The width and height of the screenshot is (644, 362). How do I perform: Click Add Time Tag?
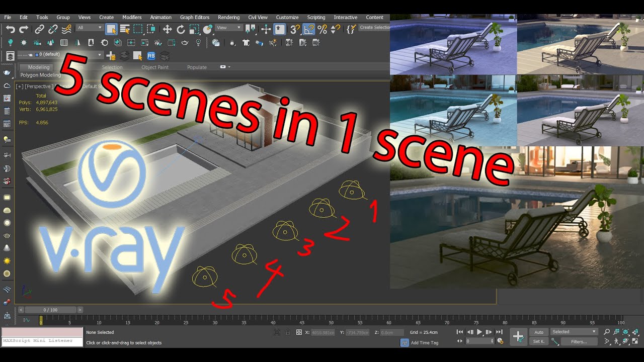425,342
